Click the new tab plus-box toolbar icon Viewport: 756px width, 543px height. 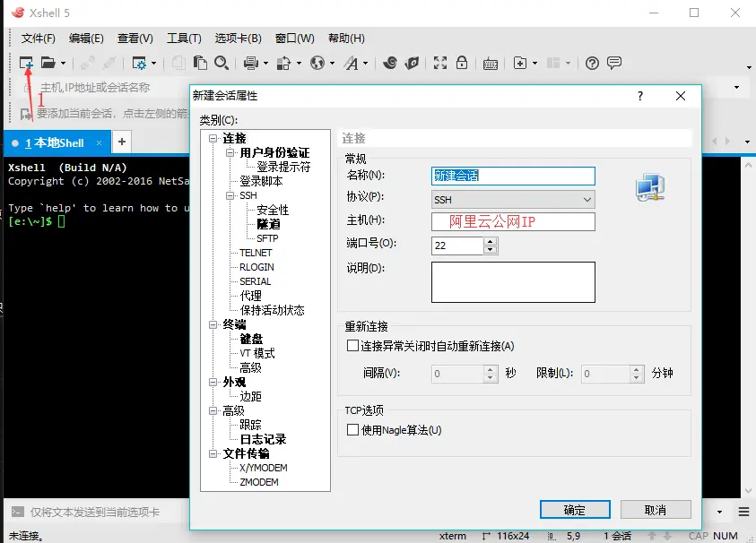click(520, 63)
